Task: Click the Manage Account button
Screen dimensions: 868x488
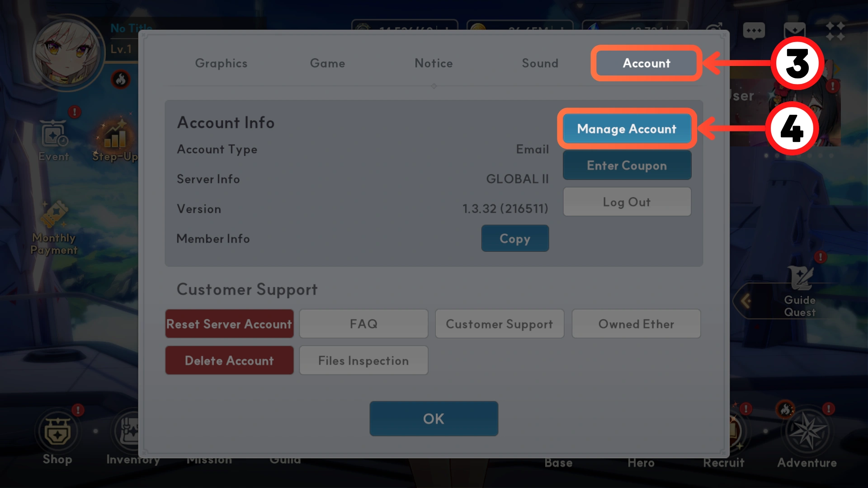Action: [627, 129]
